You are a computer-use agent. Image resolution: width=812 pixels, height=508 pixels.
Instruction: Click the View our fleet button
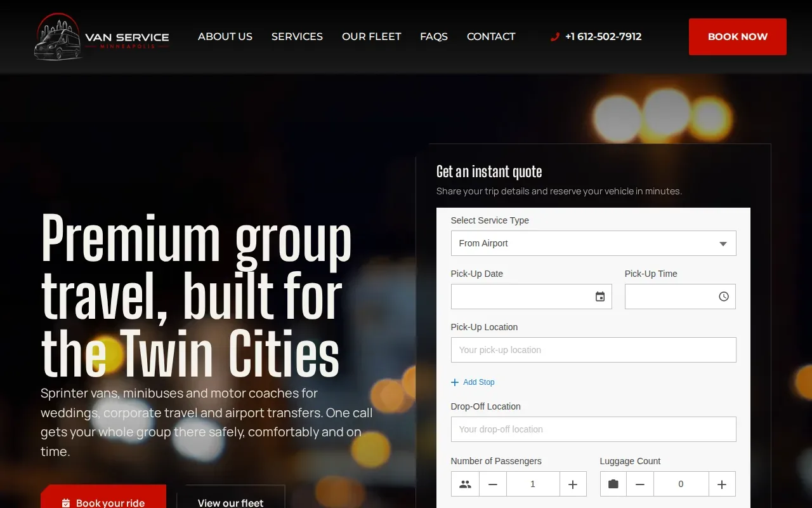point(231,497)
